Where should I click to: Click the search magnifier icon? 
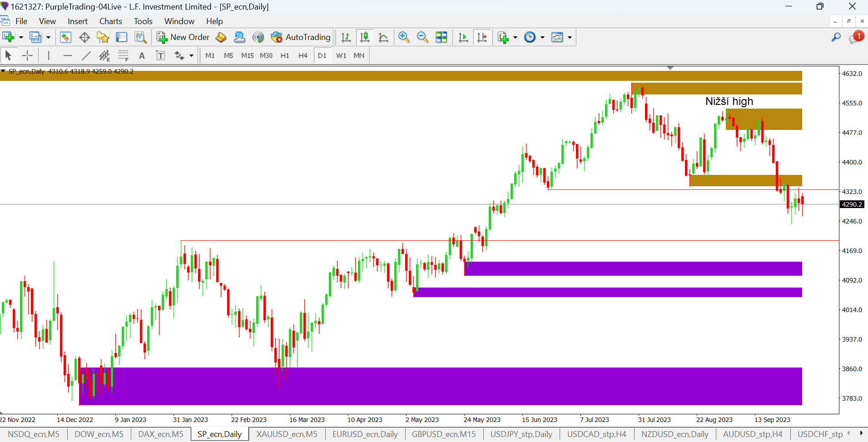836,37
